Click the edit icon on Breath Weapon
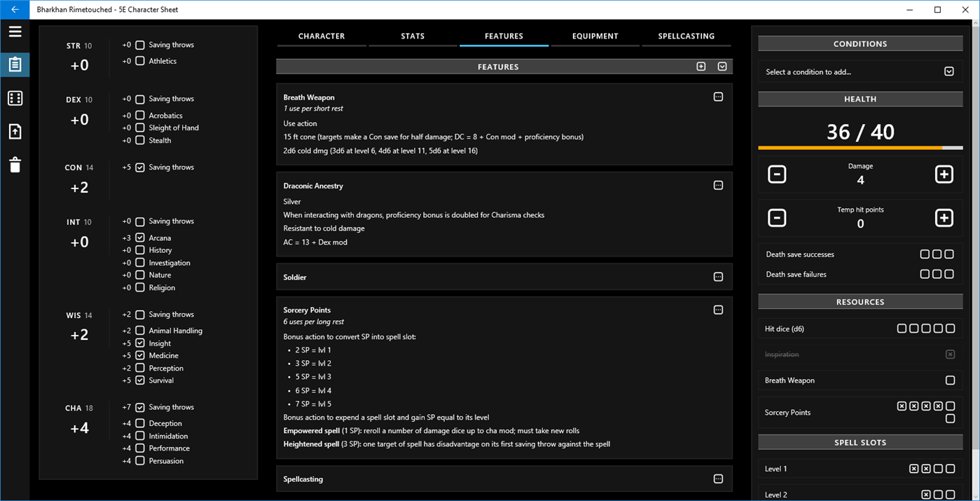The height and width of the screenshot is (501, 980). (x=718, y=97)
